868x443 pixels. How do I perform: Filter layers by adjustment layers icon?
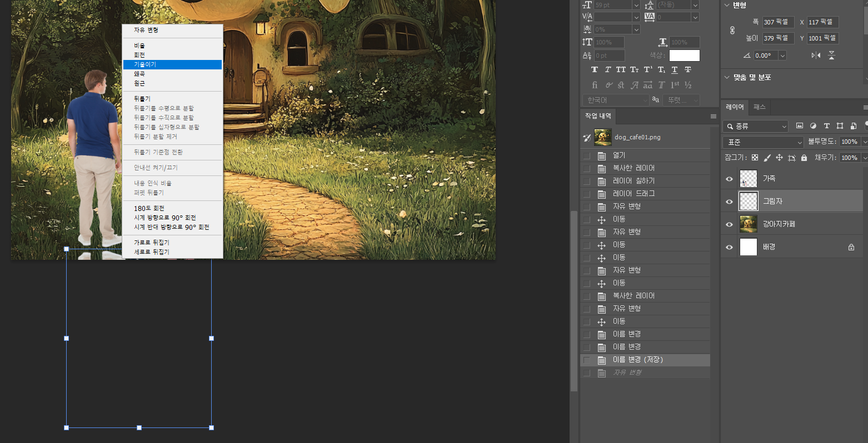pos(813,126)
